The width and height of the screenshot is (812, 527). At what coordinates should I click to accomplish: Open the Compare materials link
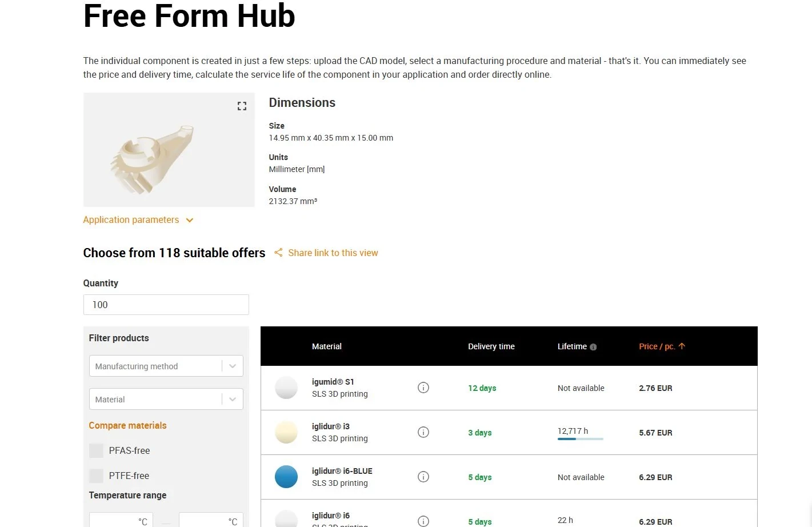127,425
